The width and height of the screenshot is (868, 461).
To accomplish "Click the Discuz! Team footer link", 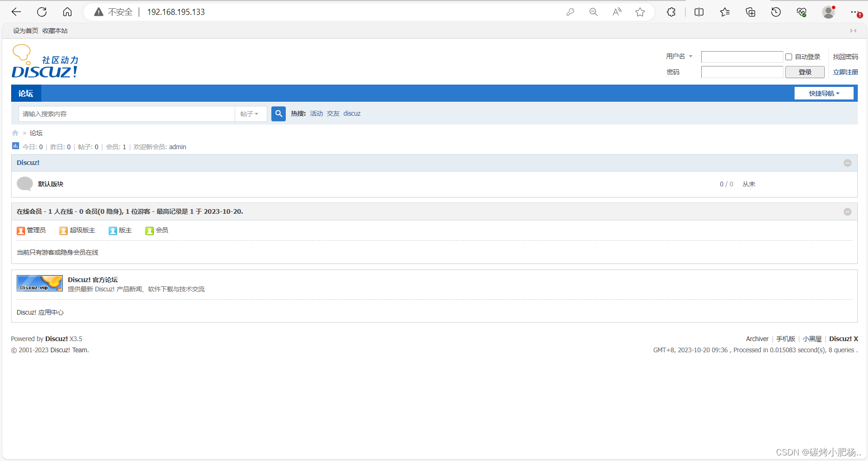I will click(x=69, y=350).
